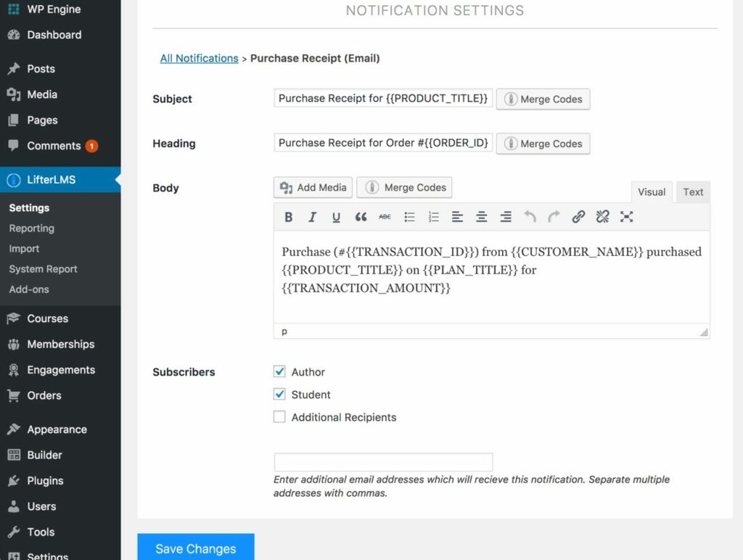Click the Add Media button
The height and width of the screenshot is (560, 743).
click(x=313, y=188)
